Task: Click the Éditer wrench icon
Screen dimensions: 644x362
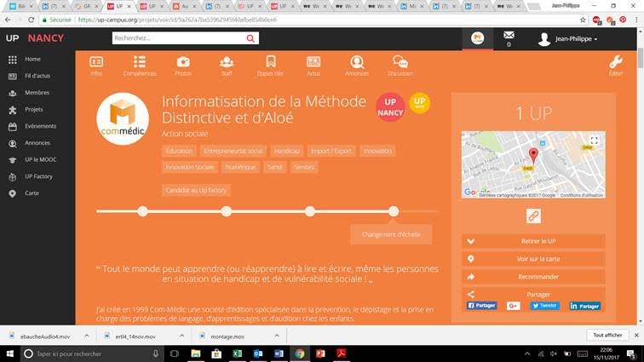Action: [x=616, y=61]
